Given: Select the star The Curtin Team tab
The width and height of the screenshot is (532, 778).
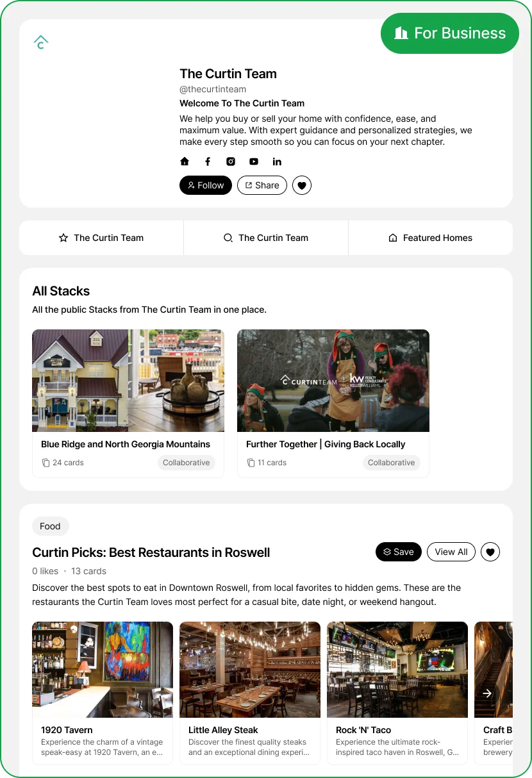Looking at the screenshot, I should (x=101, y=238).
